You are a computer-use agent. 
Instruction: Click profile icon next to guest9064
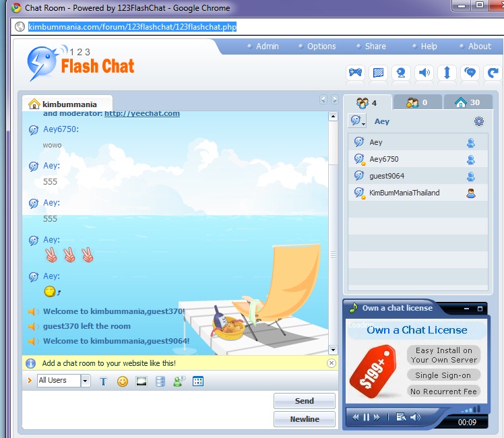[471, 177]
